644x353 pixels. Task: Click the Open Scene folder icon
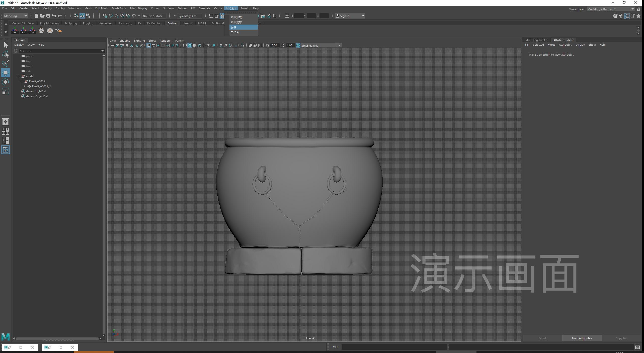click(42, 16)
